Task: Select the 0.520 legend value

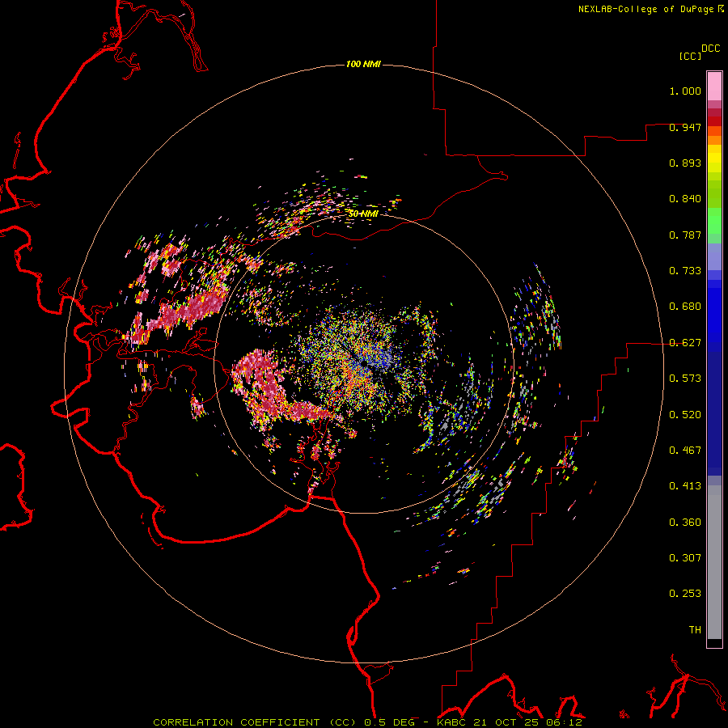Action: [x=685, y=415]
